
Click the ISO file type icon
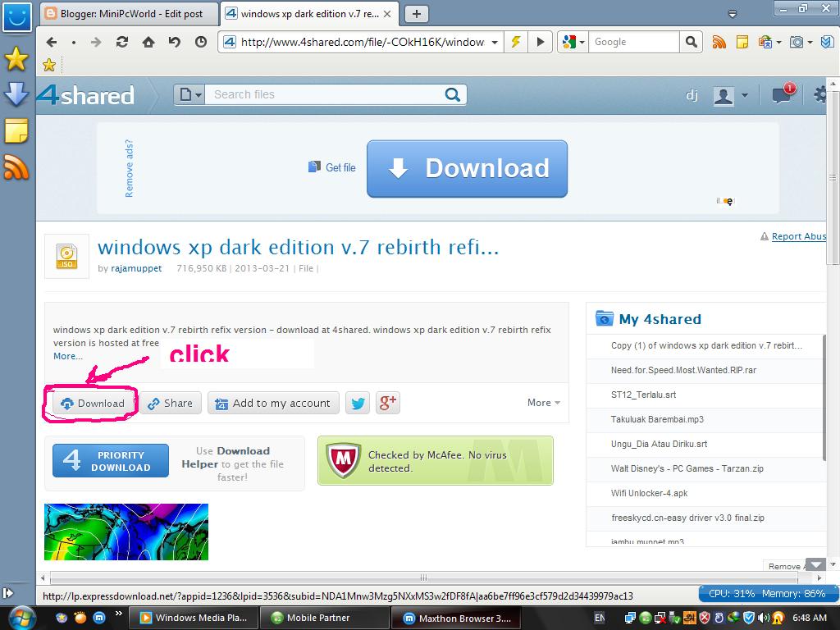(67, 257)
